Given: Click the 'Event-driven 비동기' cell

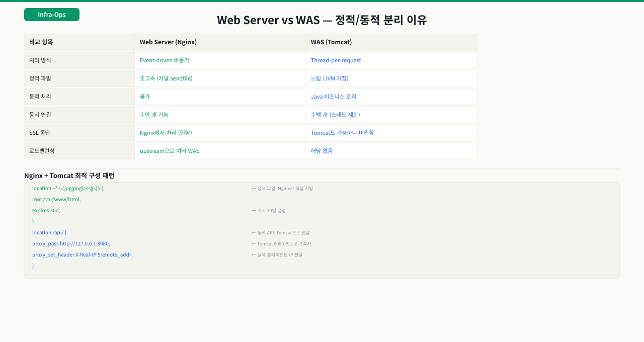Looking at the screenshot, I should [220, 60].
